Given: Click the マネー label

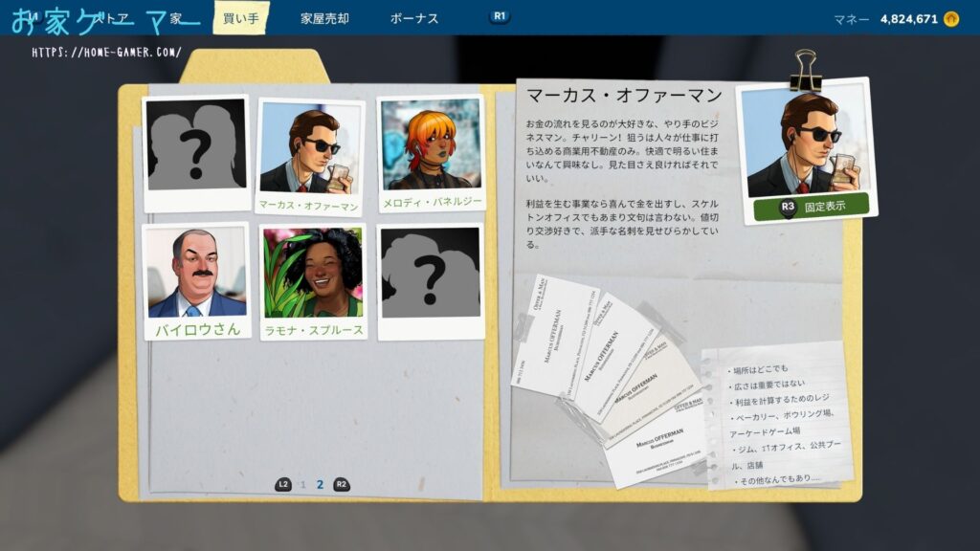Looking at the screenshot, I should click(x=851, y=20).
